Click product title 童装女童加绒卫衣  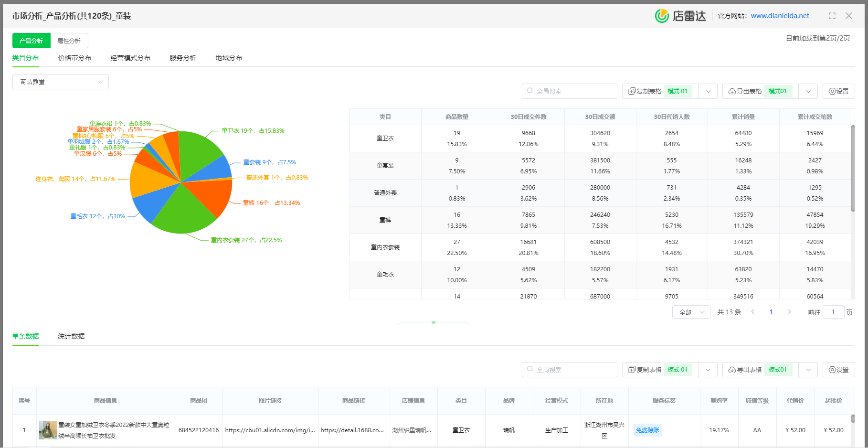pyautogui.click(x=114, y=430)
